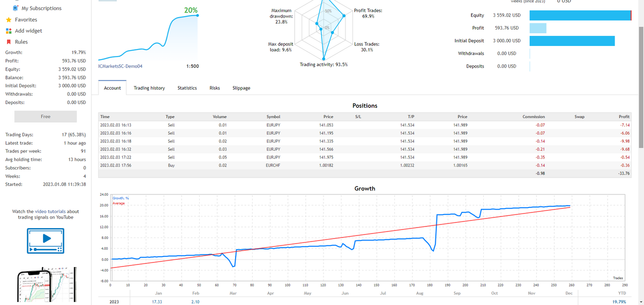The width and height of the screenshot is (644, 305).
Task: Open the Add widget link
Action: tap(28, 30)
